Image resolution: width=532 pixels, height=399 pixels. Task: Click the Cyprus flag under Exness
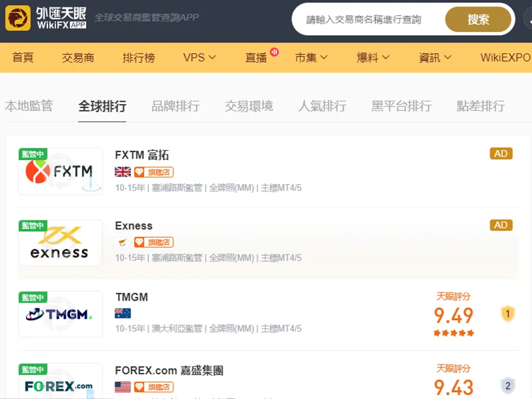(x=122, y=242)
